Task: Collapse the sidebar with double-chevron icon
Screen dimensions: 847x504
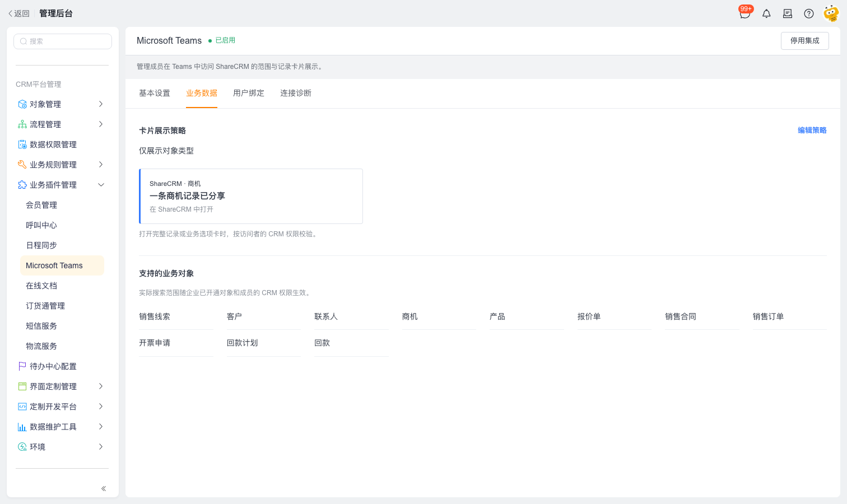Action: tap(104, 489)
